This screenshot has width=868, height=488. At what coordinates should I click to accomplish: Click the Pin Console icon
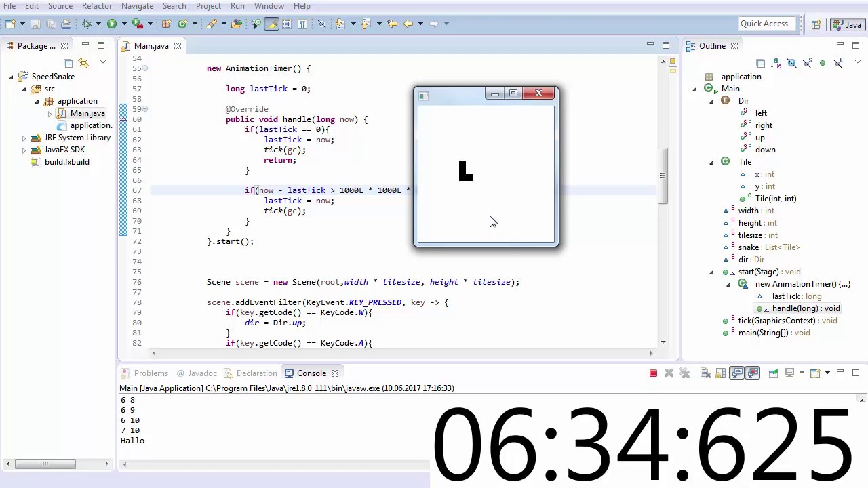point(773,373)
